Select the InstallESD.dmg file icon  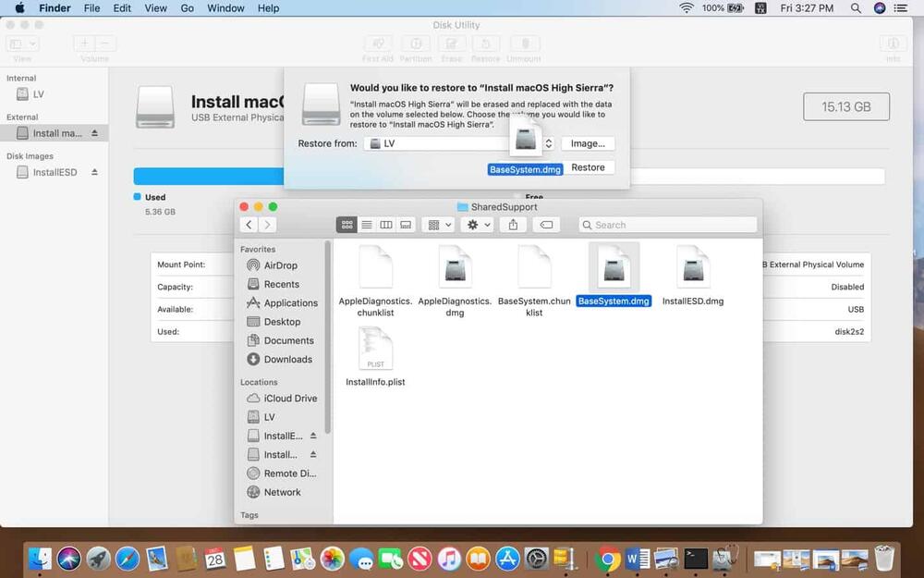[x=693, y=268]
